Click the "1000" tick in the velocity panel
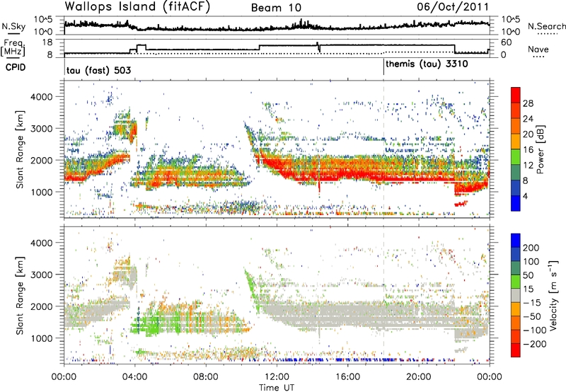 point(41,338)
